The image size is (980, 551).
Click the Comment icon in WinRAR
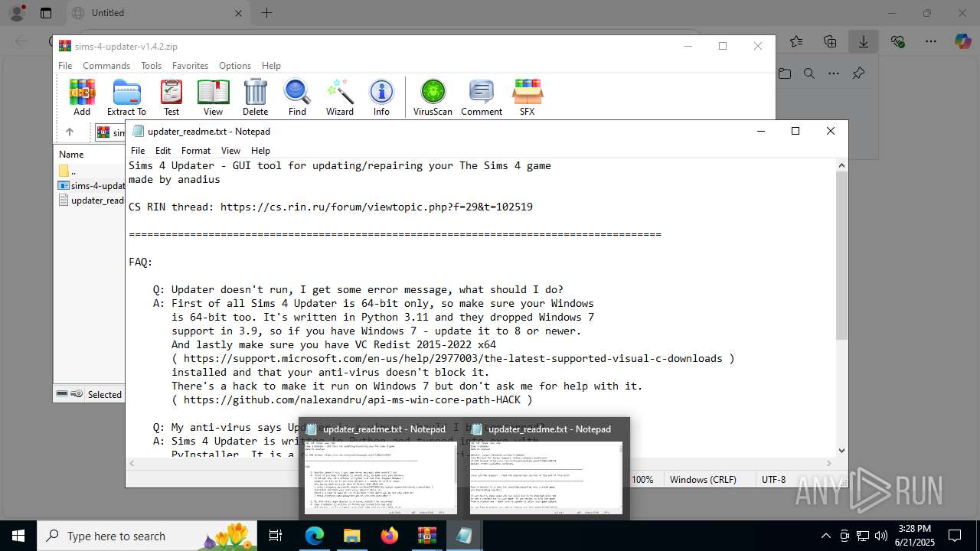click(482, 97)
